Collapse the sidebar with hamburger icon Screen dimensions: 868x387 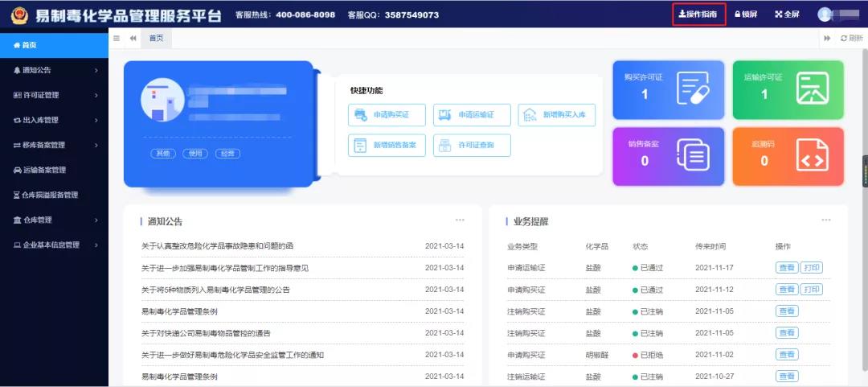117,39
